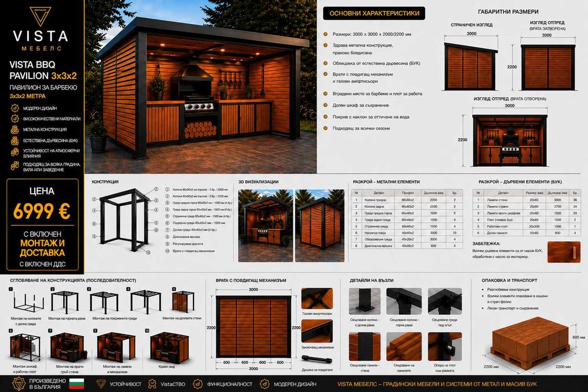Click the "С включен ДДС" note

[x=42, y=264]
